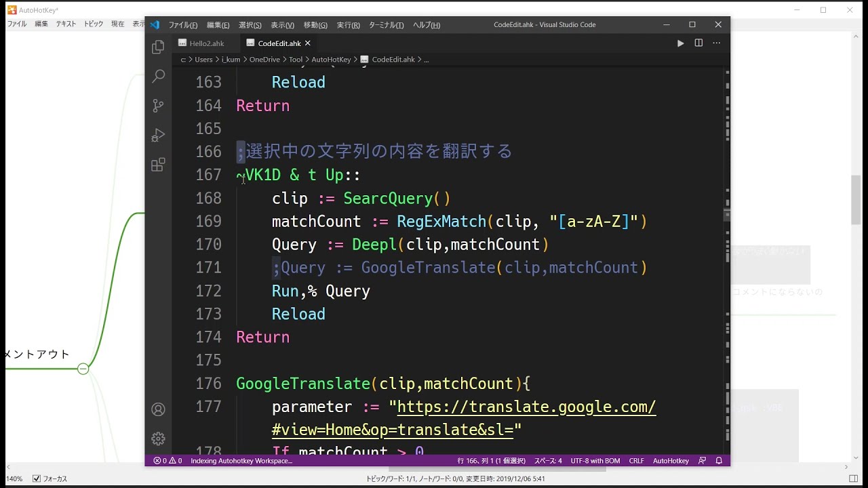Open the editor More Actions ellipsis

716,43
